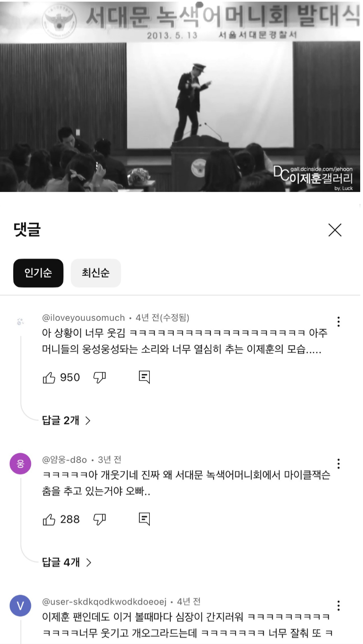
Task: Reply to the @iloveyouusomuch comment
Action: coord(144,377)
